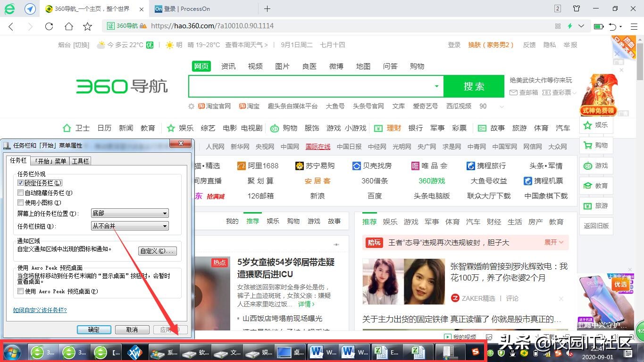Click 返回旧版 in right sidebar
This screenshot has width=644, height=362.
[x=596, y=226]
